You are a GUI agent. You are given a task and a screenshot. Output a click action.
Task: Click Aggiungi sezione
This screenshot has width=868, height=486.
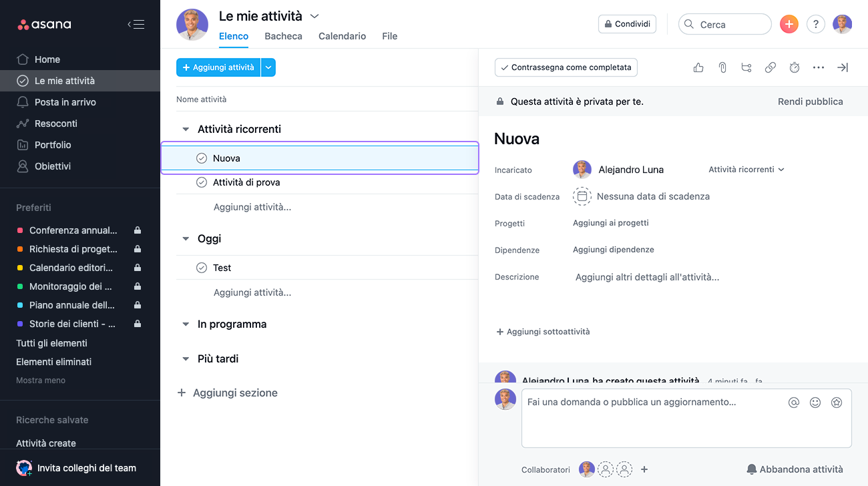[x=228, y=393]
